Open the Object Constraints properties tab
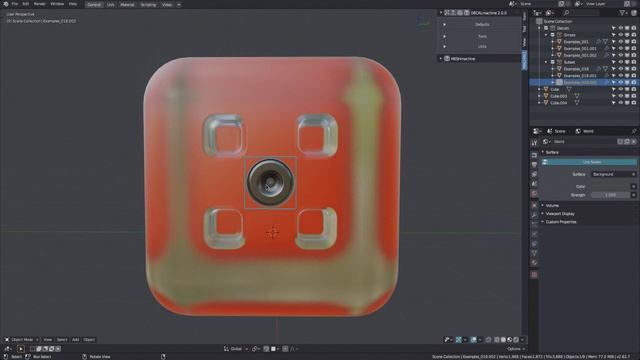 tap(534, 244)
